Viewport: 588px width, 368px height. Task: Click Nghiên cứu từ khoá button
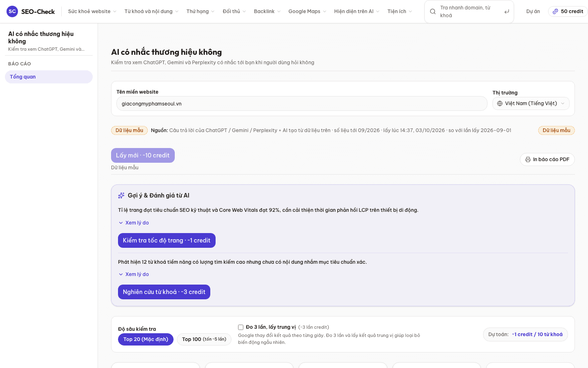pos(164,292)
